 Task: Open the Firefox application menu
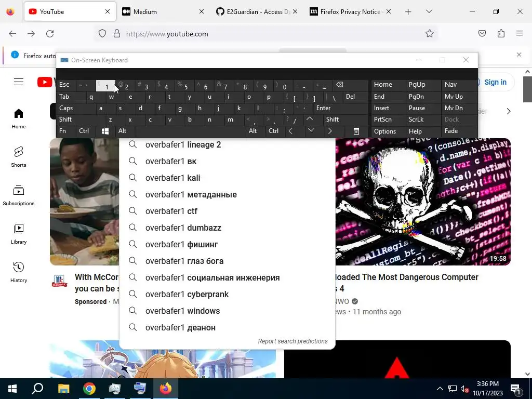point(520,33)
